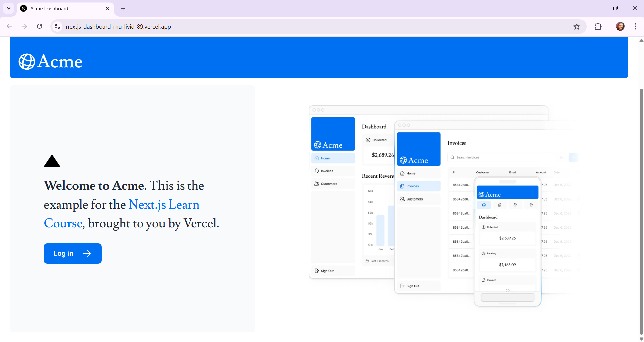Click the Sign Out icon in the sidebar
Image resolution: width=644 pixels, height=342 pixels.
(x=317, y=271)
